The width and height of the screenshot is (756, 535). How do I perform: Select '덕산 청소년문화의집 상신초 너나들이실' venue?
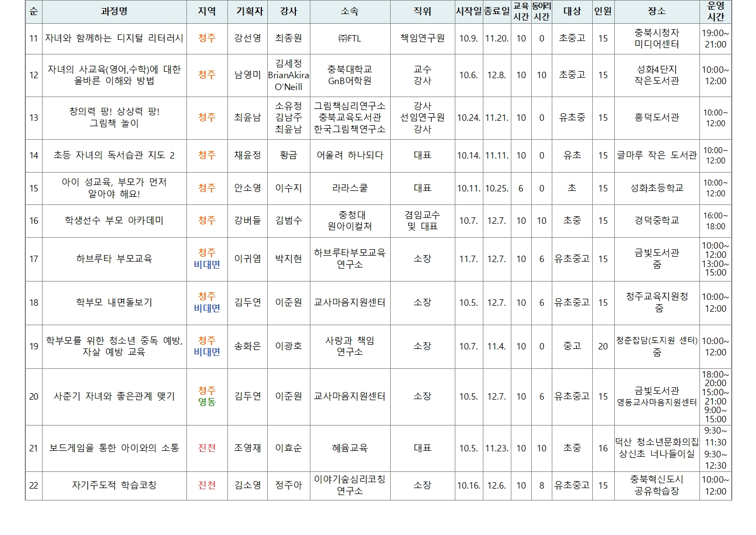pos(656,448)
